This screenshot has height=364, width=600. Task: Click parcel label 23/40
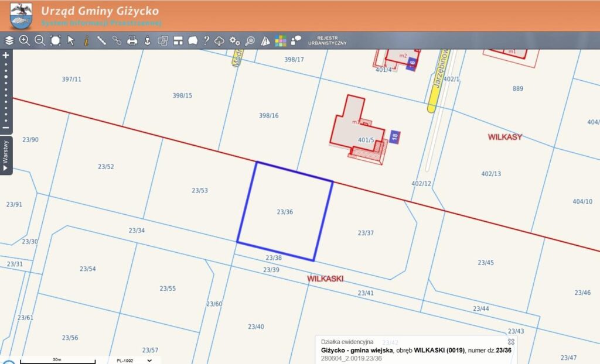256,327
